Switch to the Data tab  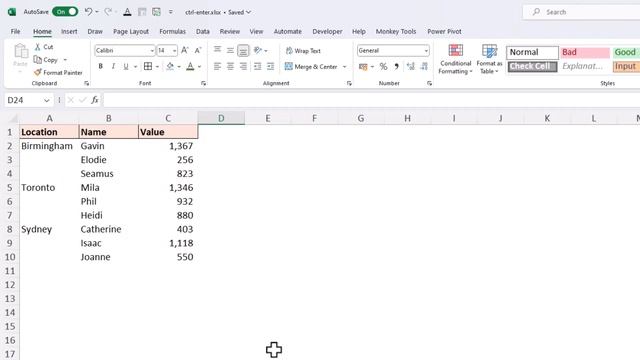[x=202, y=31]
